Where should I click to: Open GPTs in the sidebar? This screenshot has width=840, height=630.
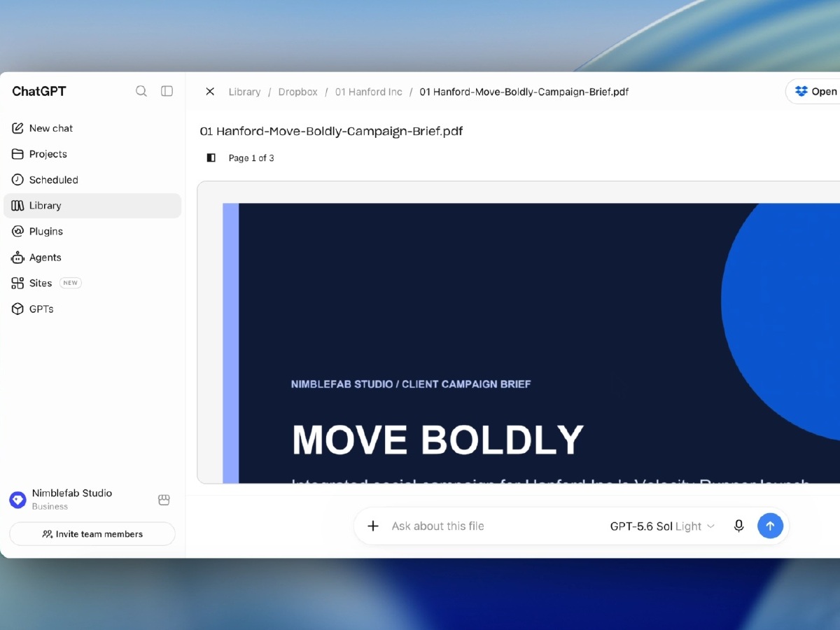(92, 309)
